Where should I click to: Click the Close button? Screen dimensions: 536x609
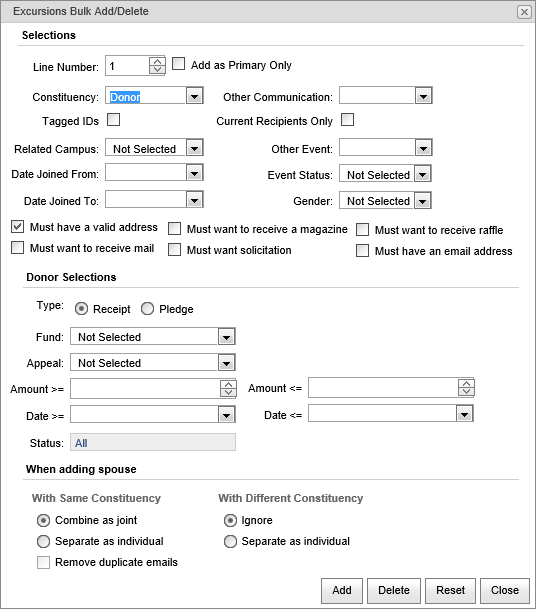point(505,590)
